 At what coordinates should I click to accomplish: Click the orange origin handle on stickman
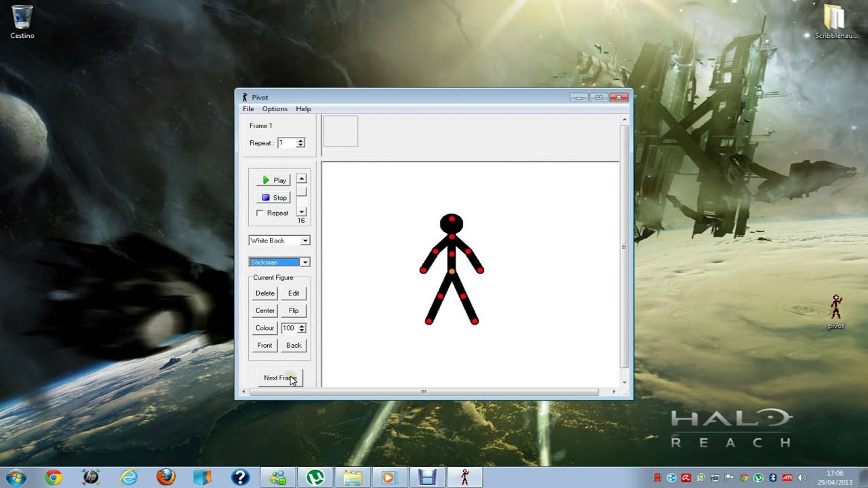[452, 271]
